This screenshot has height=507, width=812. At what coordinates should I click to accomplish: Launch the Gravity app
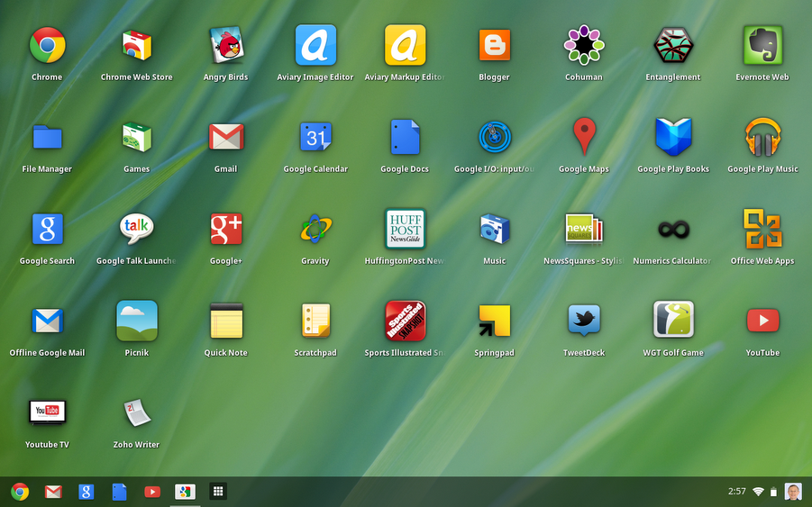315,229
